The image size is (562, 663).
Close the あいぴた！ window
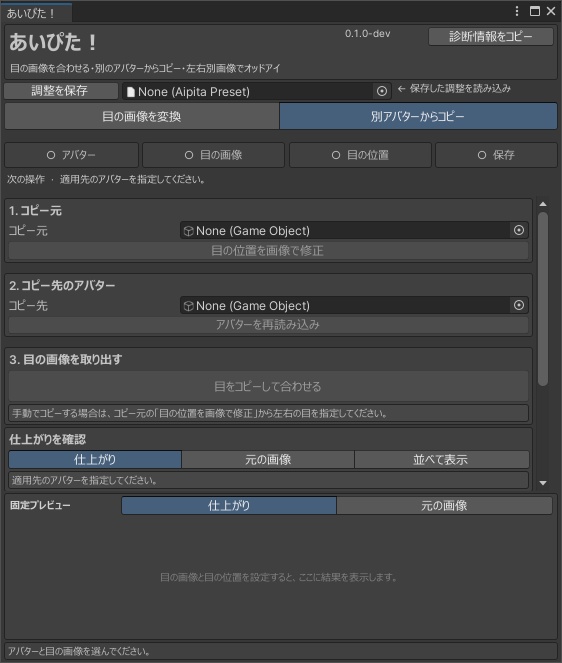(x=551, y=11)
